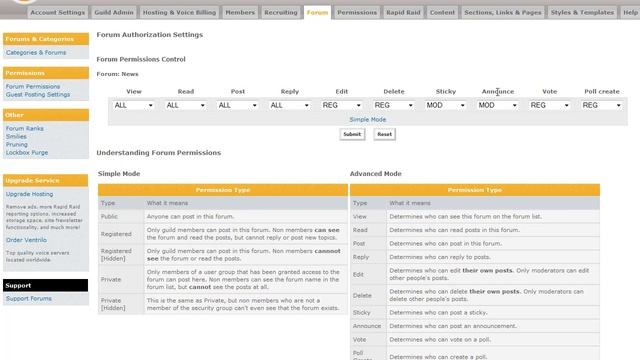
Task: Open the Smilies link
Action: tap(16, 136)
